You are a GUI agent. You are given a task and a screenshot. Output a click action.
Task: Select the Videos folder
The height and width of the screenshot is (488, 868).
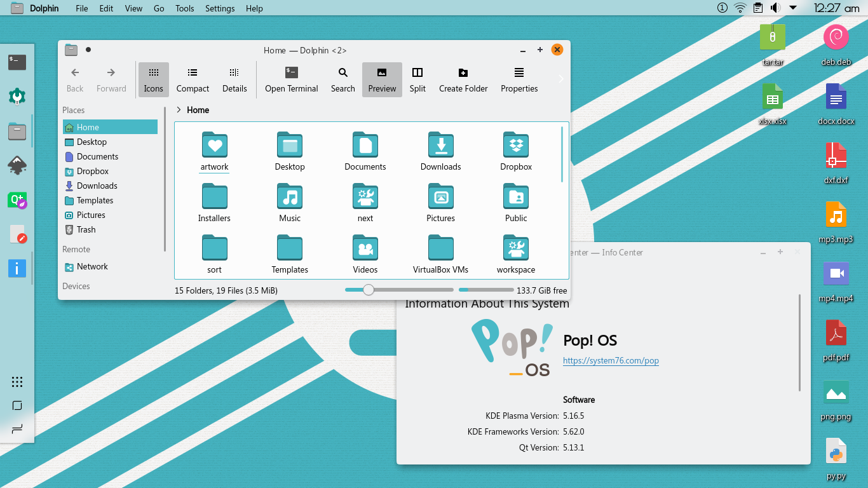pos(365,254)
